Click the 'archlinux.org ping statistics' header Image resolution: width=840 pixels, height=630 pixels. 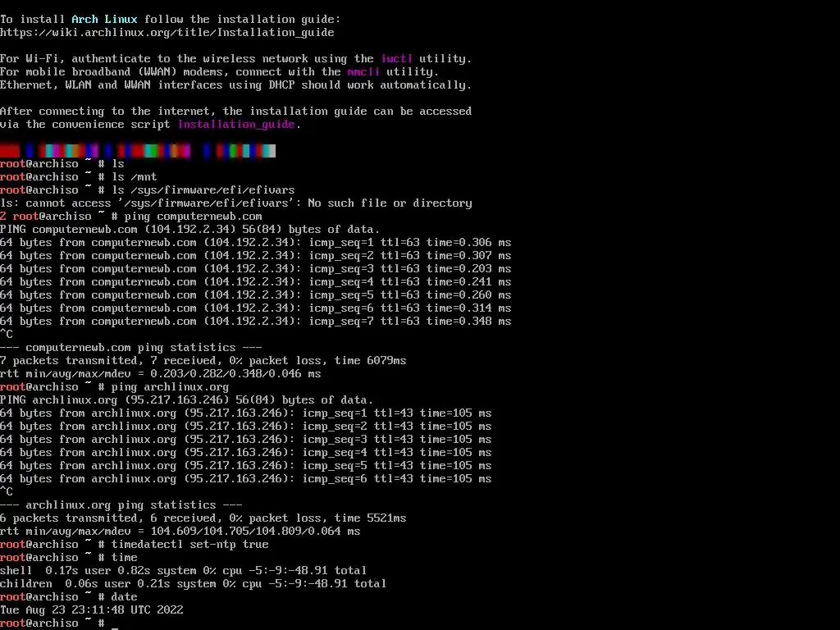(121, 505)
